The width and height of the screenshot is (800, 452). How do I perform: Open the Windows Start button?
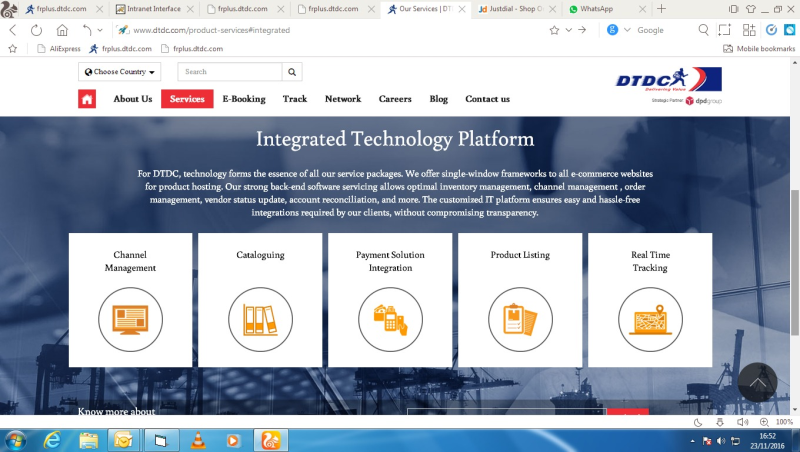click(x=15, y=440)
